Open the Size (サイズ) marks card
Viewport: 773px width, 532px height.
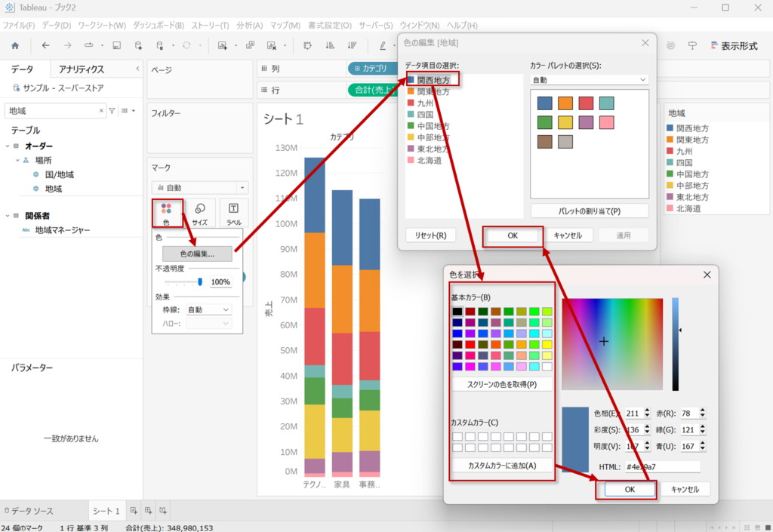[x=200, y=213]
